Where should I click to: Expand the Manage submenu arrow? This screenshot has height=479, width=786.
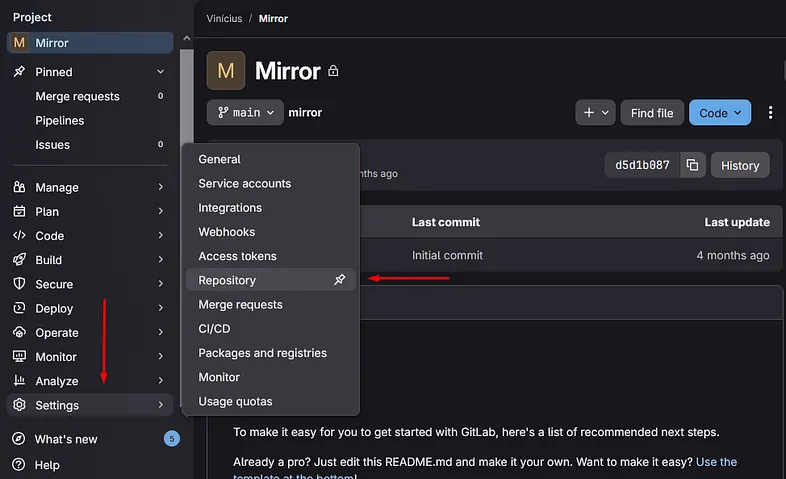pos(160,187)
